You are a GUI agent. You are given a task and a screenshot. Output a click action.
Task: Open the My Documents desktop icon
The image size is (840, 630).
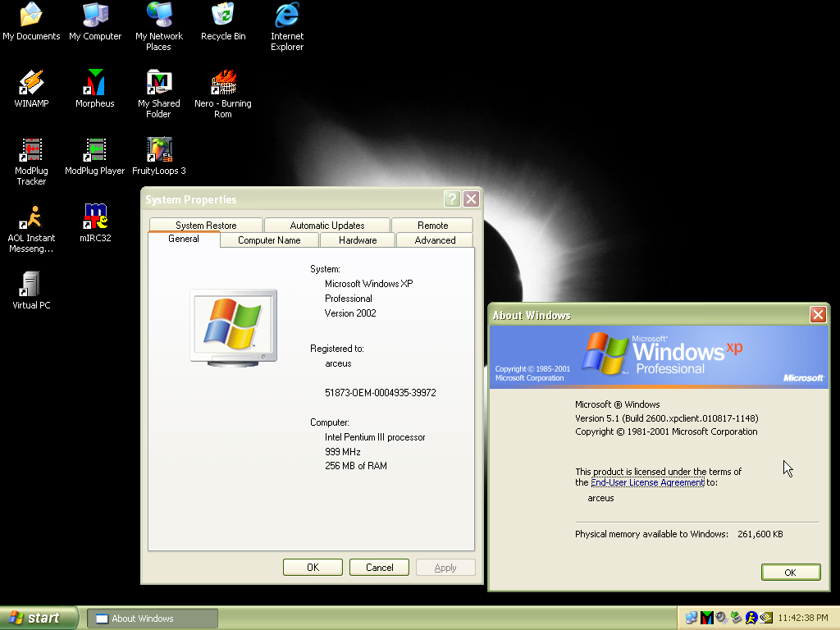31,22
